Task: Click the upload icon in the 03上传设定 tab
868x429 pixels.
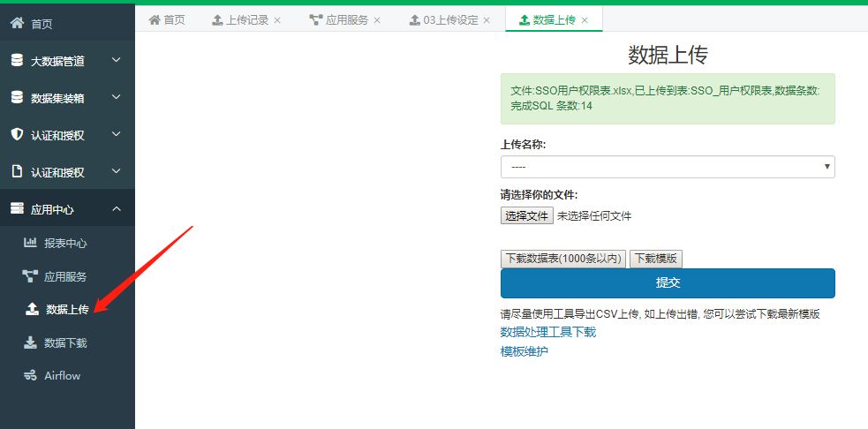Action: [x=415, y=20]
